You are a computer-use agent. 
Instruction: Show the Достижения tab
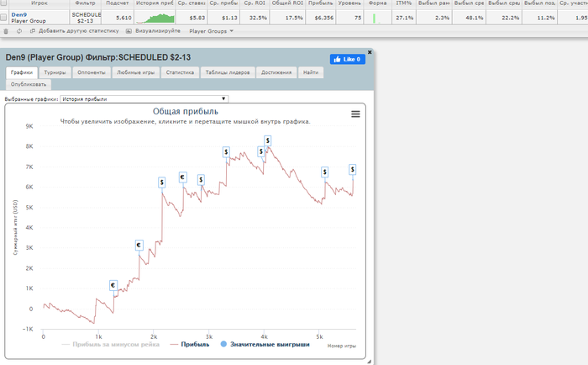coord(276,72)
